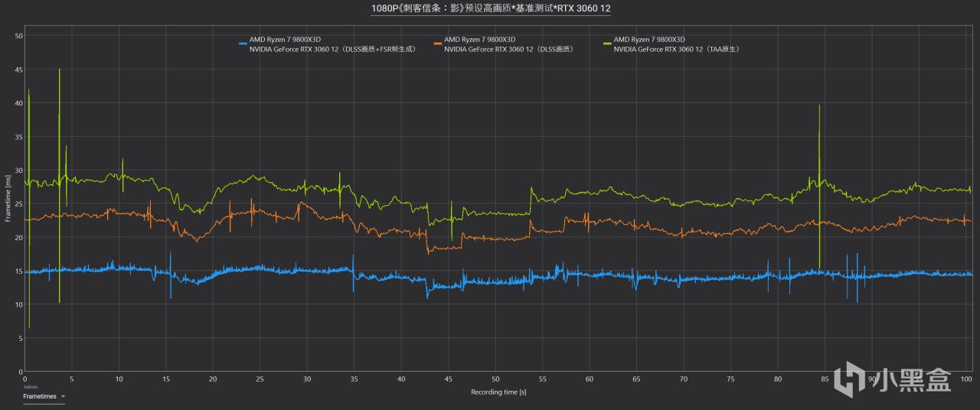The width and height of the screenshot is (980, 410).
Task: Click Frametime axis value 30
Action: tap(19, 171)
